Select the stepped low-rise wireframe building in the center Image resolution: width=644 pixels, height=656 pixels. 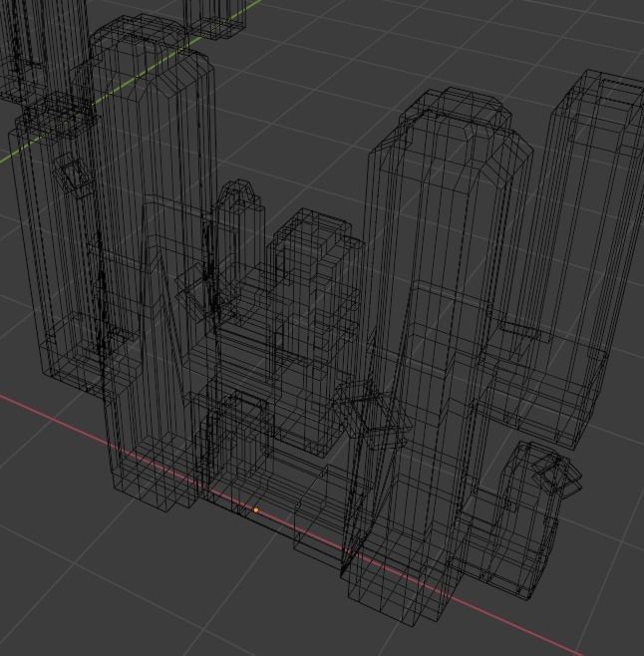(315, 331)
